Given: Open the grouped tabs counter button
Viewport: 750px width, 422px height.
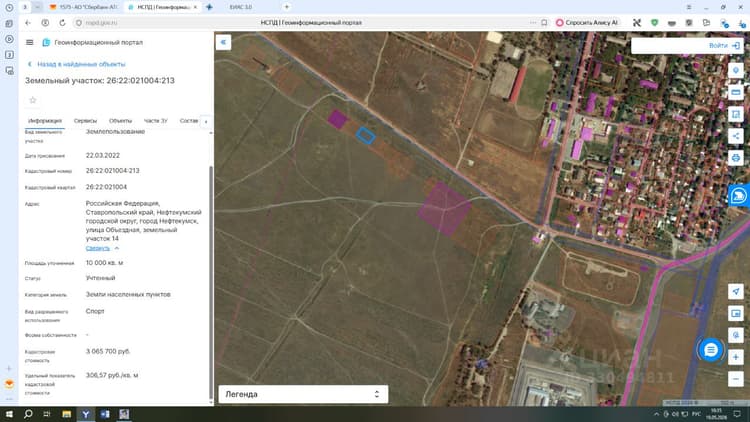Looking at the screenshot, I should click(25, 7).
